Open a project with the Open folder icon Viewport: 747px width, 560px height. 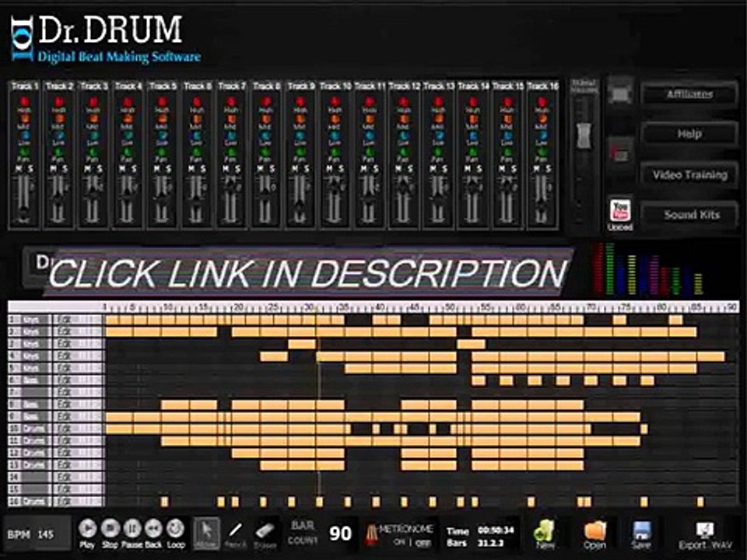[594, 534]
